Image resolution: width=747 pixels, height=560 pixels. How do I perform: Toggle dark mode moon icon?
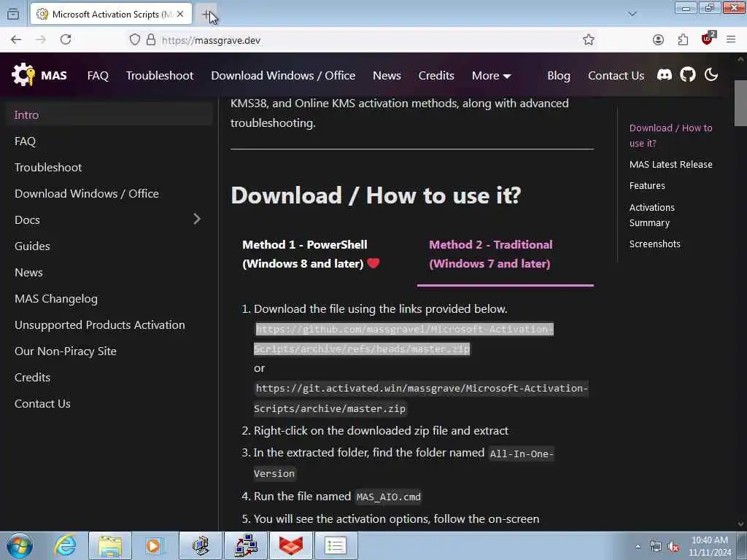[711, 75]
